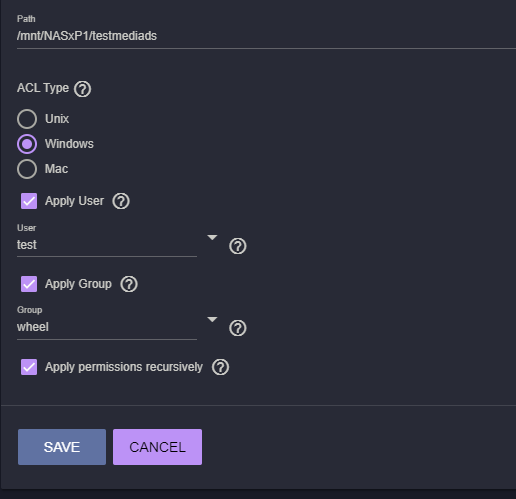
Task: Disable Apply permissions recursively checkbox
Action: (29, 367)
